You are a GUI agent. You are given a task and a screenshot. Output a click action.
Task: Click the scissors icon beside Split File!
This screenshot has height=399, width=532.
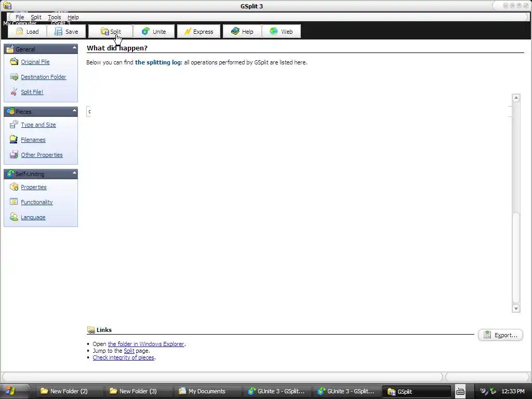coord(14,91)
